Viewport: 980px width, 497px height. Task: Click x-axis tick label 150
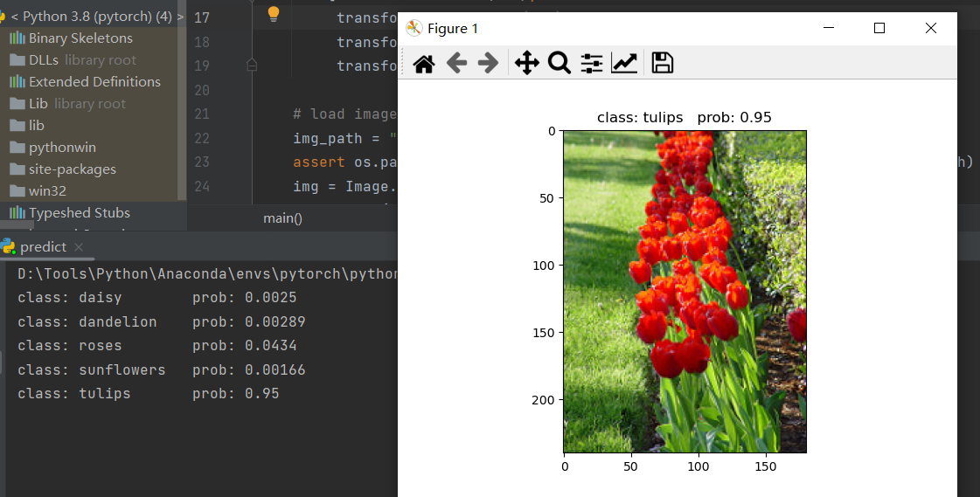coord(766,466)
